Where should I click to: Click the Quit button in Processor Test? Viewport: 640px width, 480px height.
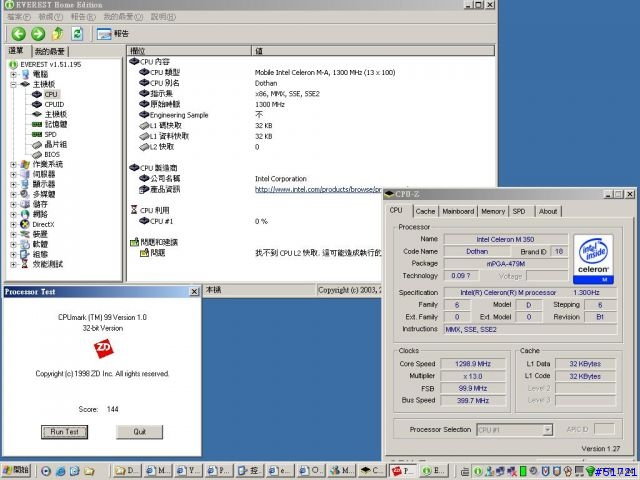coord(140,431)
